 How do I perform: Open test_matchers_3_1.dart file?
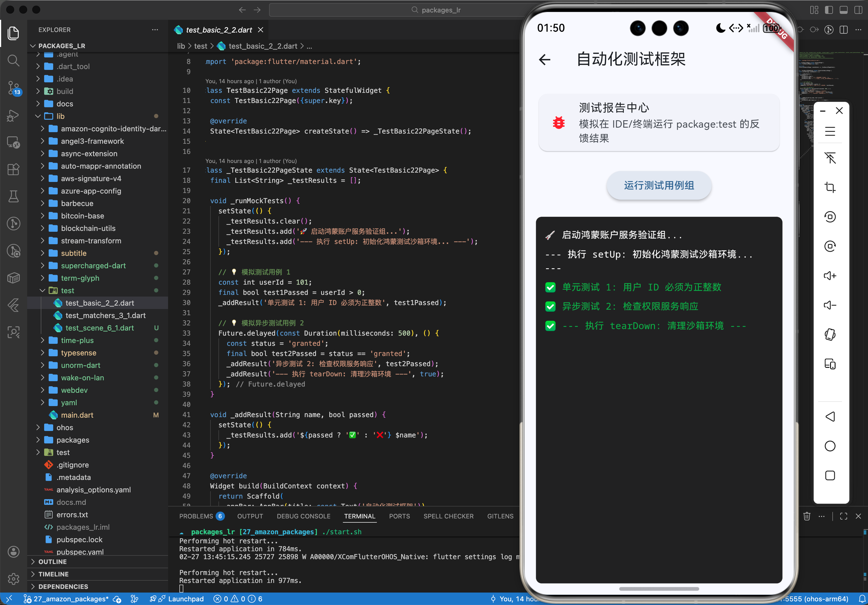click(105, 315)
